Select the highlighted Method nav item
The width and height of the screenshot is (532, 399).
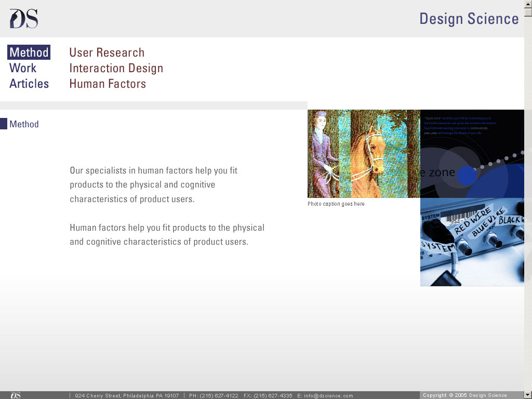29,52
